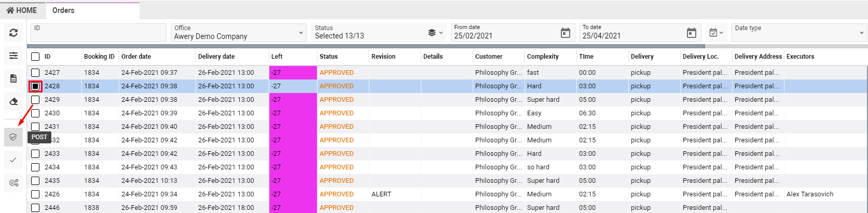Switch to the HOME tab
Screen dimensions: 868x213
(x=22, y=10)
